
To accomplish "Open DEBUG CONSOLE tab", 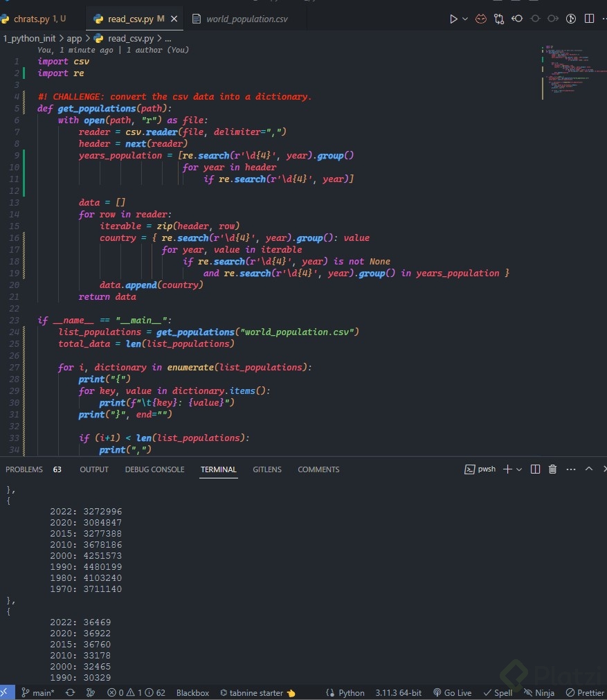I will pos(154,469).
